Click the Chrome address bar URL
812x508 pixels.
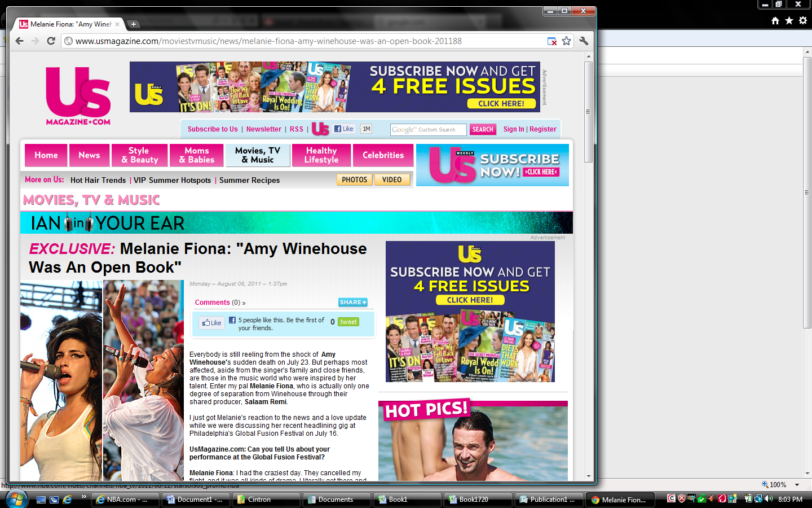[268, 41]
